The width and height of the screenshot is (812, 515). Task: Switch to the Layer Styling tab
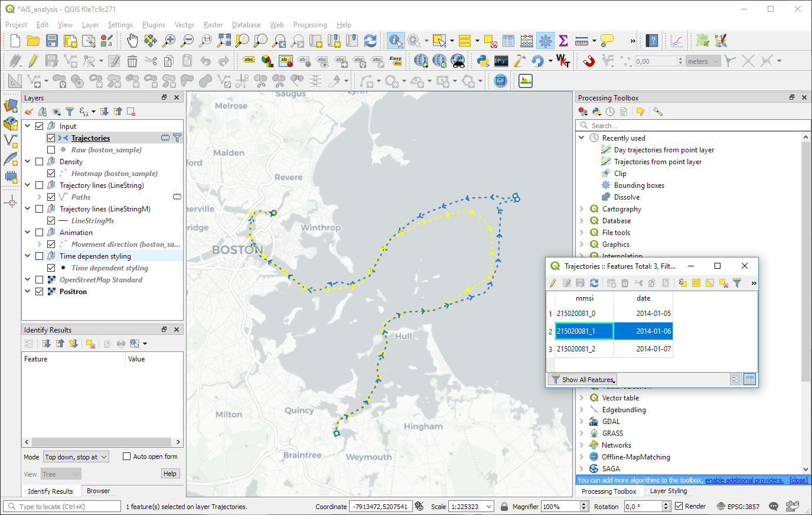(x=668, y=491)
